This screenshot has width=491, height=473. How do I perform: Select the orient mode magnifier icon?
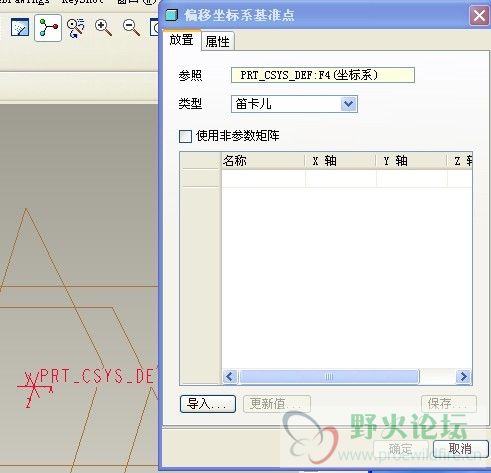76,28
